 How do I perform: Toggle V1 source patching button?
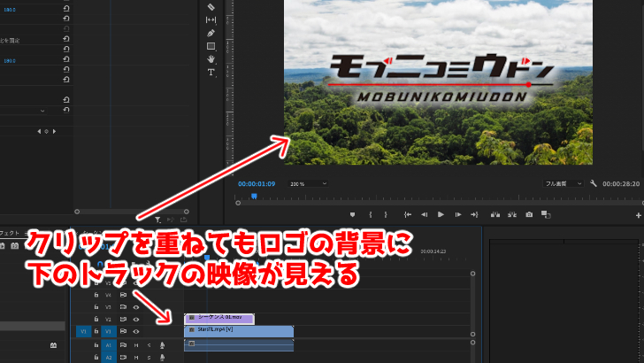coord(83,331)
